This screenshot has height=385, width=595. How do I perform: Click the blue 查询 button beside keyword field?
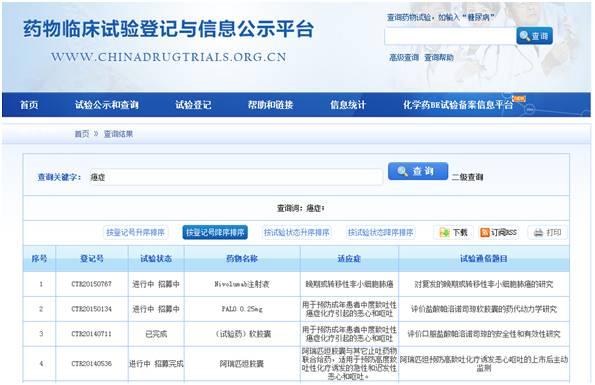pos(418,171)
